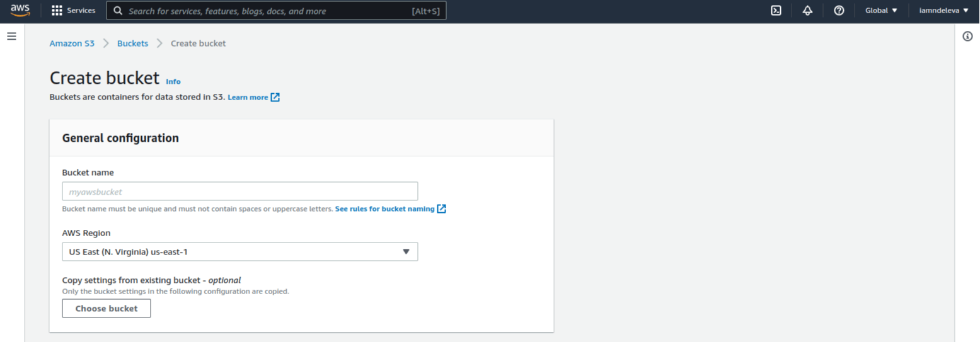This screenshot has width=980, height=342.
Task: Click the AWS Region dropdown arrow
Action: 406,252
